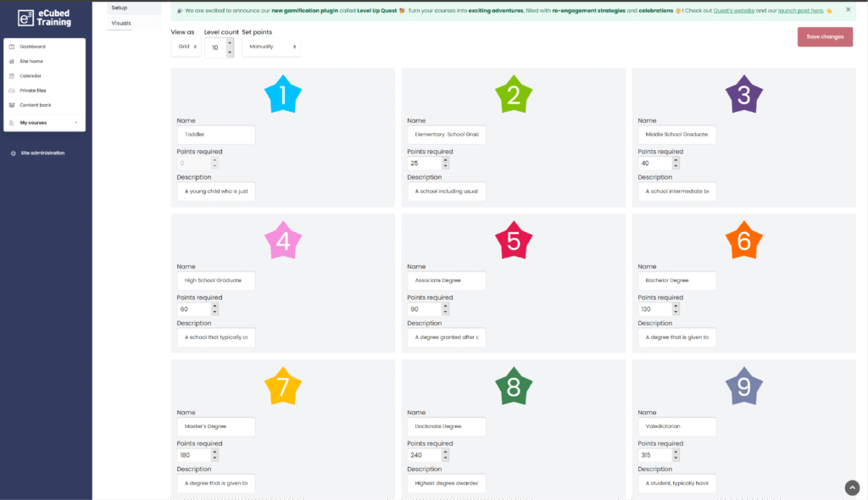Decrease points required for level 5
The image size is (868, 500).
[446, 313]
